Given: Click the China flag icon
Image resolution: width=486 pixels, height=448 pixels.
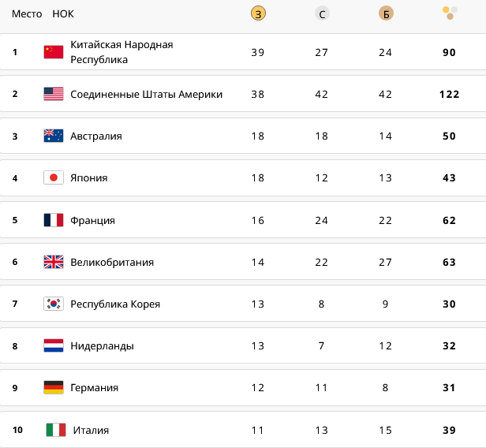Looking at the screenshot, I should (x=54, y=52).
